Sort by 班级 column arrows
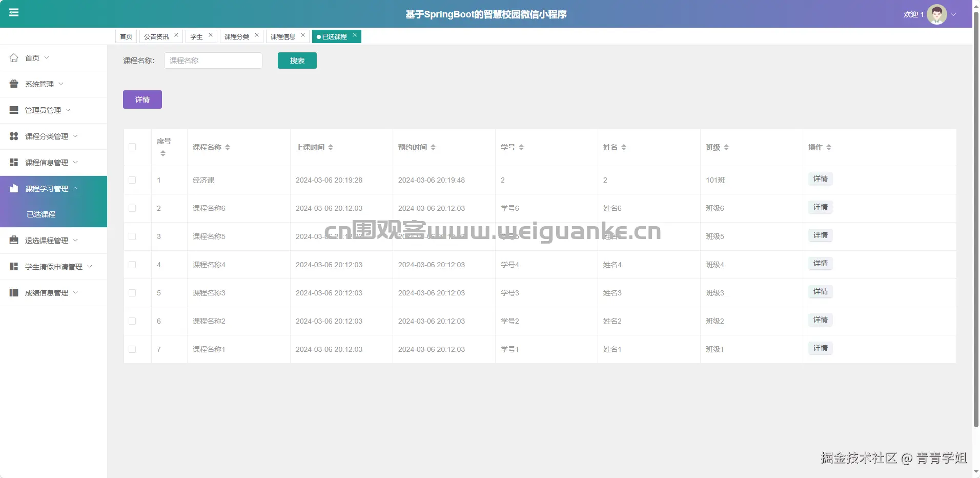Image resolution: width=980 pixels, height=478 pixels. pyautogui.click(x=726, y=147)
